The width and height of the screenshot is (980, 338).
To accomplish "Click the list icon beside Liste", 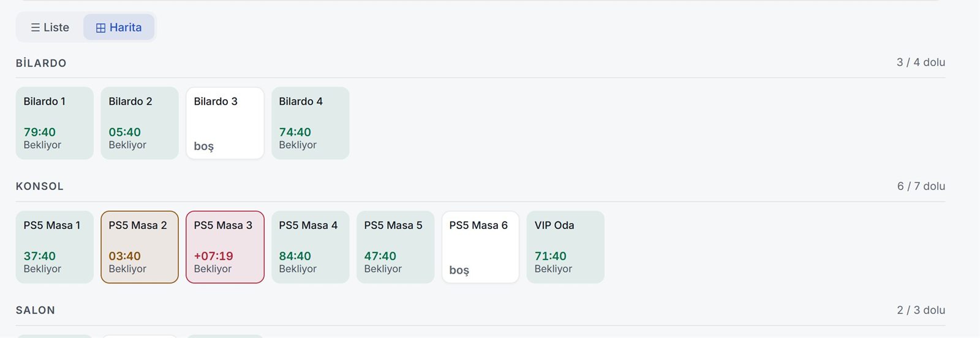I will pos(36,28).
